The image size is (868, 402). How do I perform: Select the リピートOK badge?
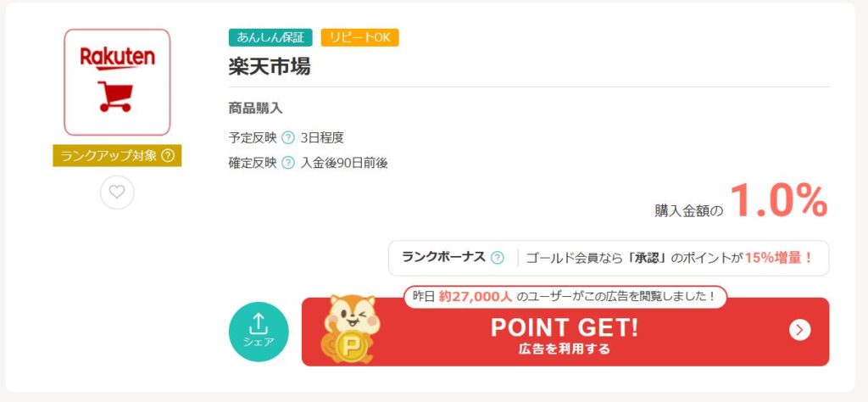coord(359,37)
